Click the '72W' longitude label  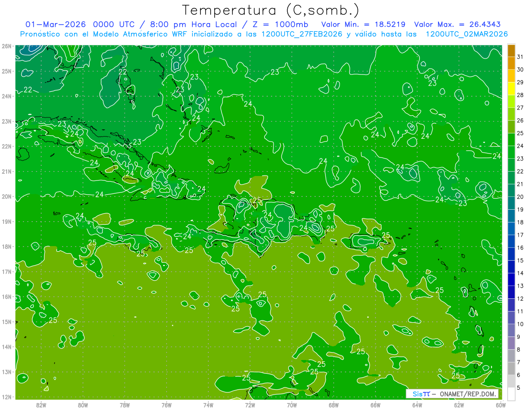pos(250,405)
